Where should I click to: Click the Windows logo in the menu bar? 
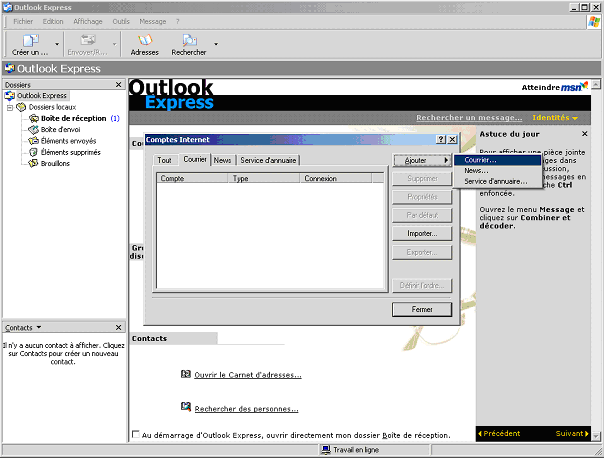click(594, 22)
